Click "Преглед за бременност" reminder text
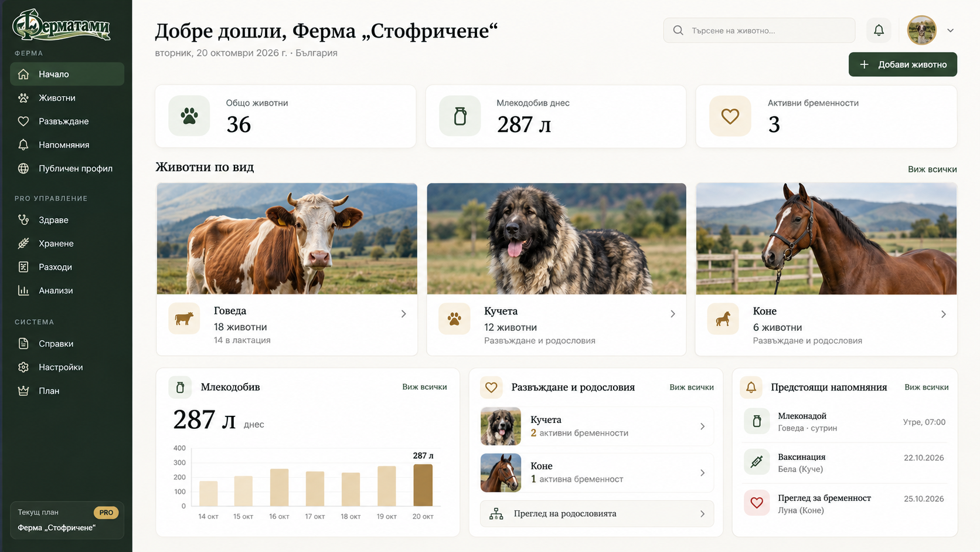980x552 pixels. 824,498
